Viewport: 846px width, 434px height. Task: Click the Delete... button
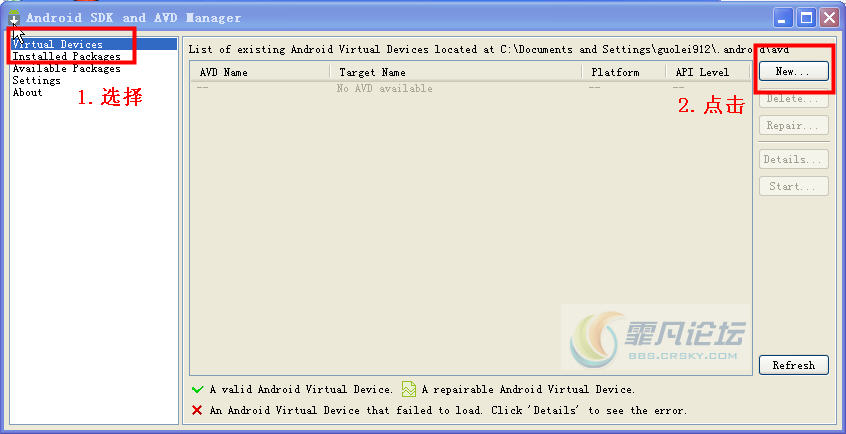click(x=794, y=98)
